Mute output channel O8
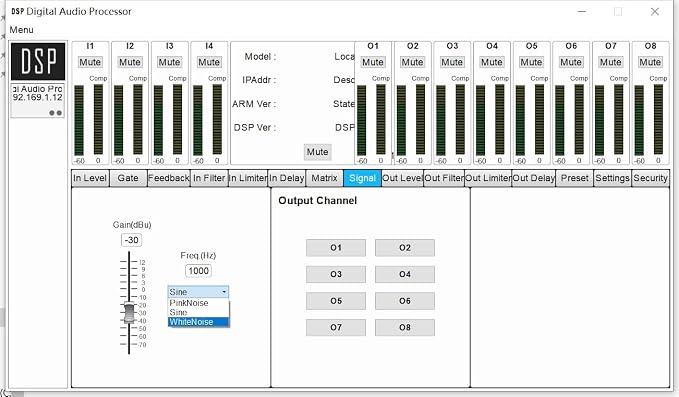The image size is (679, 397). 650,62
